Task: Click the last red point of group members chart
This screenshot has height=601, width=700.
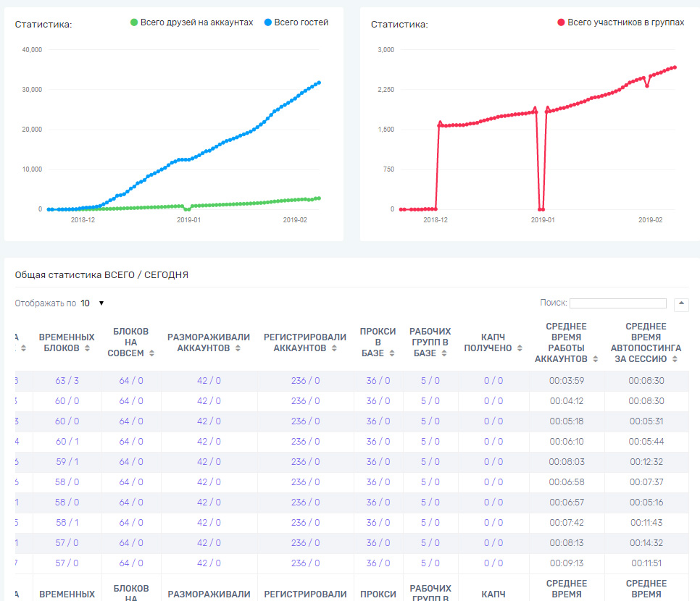Action: click(x=675, y=67)
